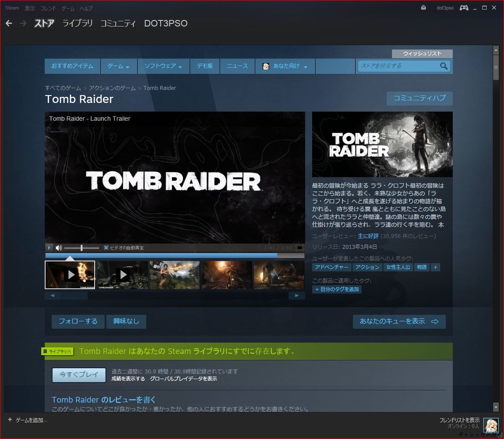
Task: Toggle fullscreen video icon
Action: 299,248
